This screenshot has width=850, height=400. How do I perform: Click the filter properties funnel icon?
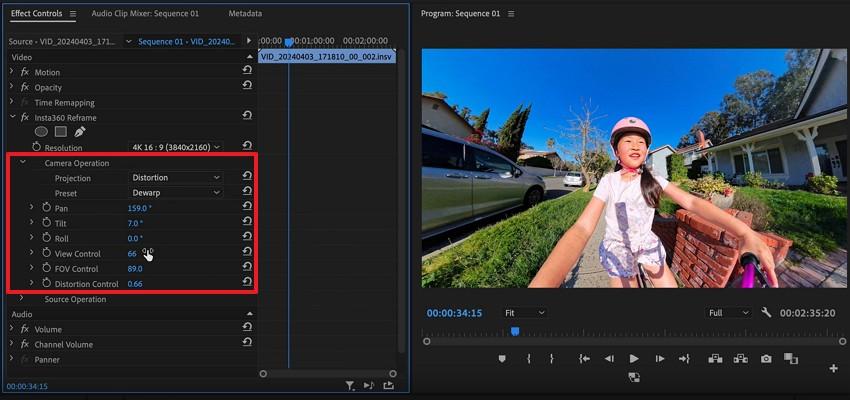tap(351, 385)
